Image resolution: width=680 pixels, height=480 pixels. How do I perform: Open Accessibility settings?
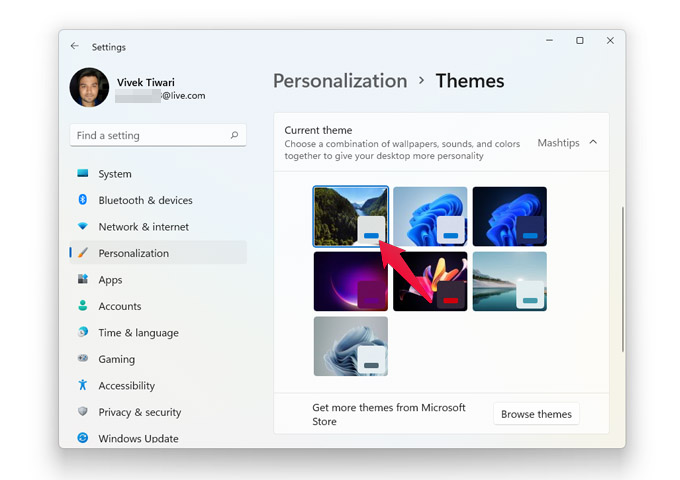coord(158,385)
